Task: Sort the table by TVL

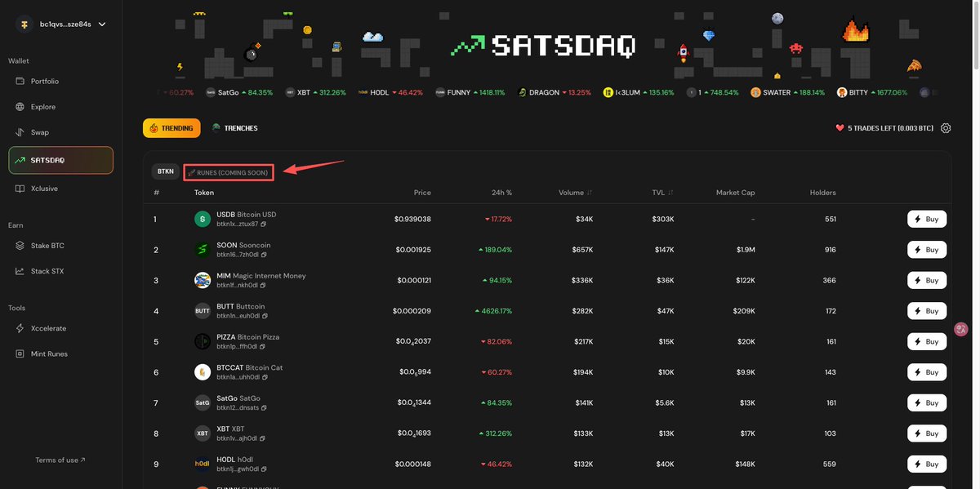Action: (662, 193)
